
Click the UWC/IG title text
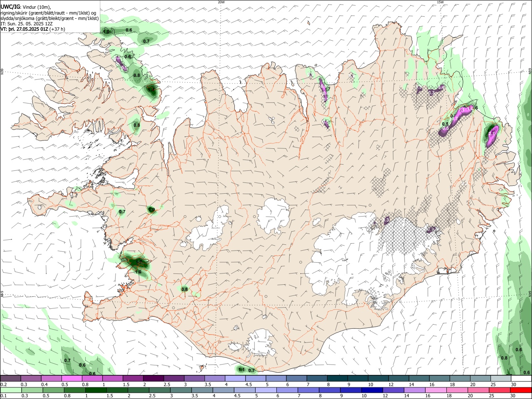tap(10, 7)
